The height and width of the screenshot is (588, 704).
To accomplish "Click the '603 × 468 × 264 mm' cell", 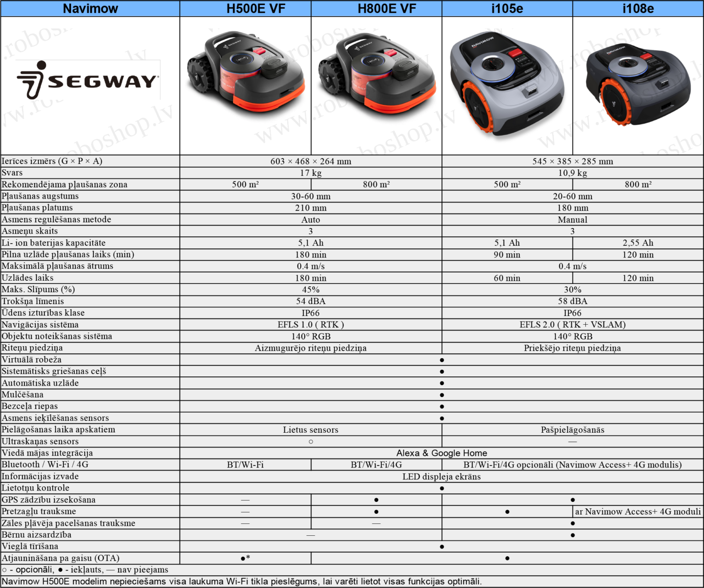I will [311, 161].
